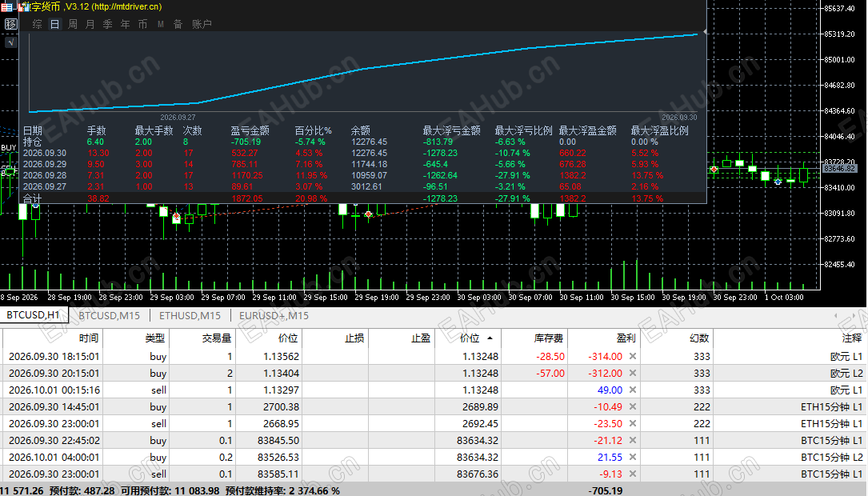
Task: Switch to the 季 quarterly tab
Action: coord(108,24)
